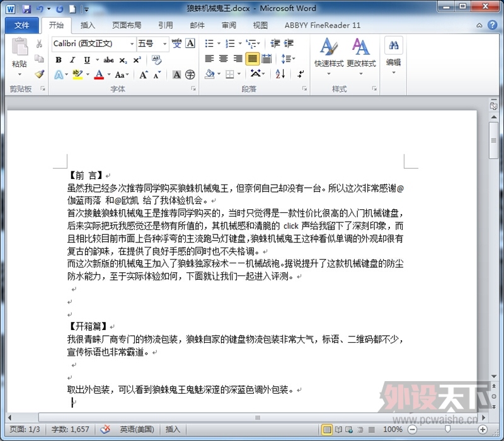Open the bullets list dropdown arrow

pyautogui.click(x=219, y=43)
